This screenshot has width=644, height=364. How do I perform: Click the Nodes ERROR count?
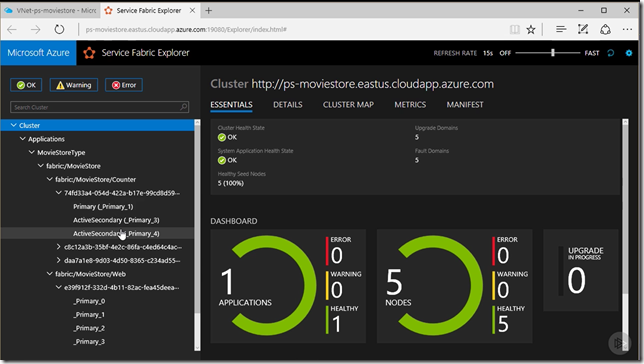pyautogui.click(x=503, y=256)
